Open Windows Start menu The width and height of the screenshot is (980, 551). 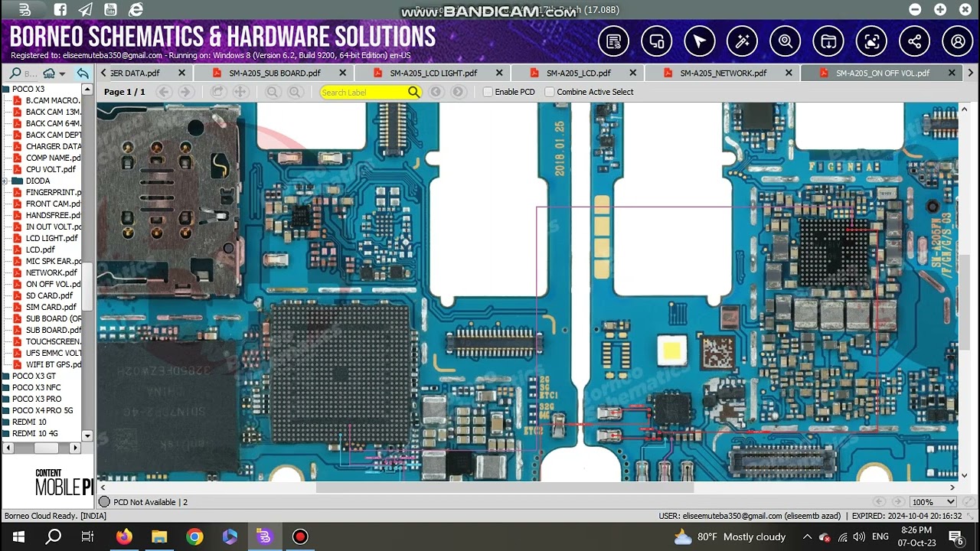pyautogui.click(x=18, y=536)
